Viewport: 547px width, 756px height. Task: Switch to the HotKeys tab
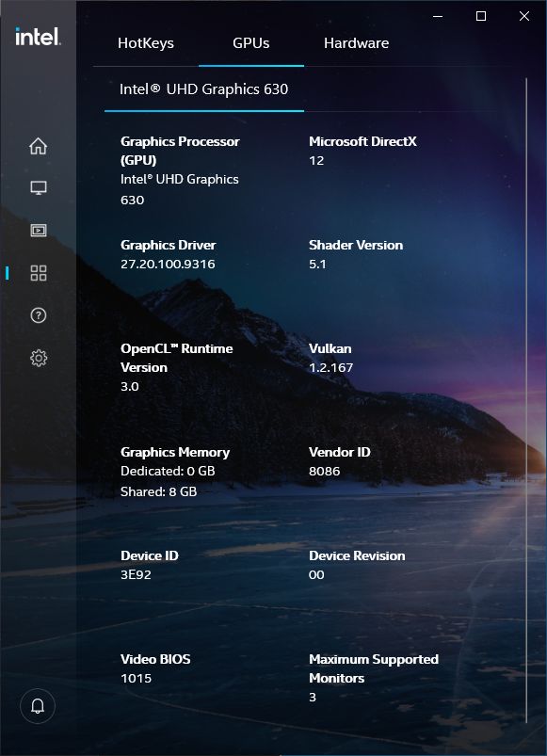[x=146, y=43]
